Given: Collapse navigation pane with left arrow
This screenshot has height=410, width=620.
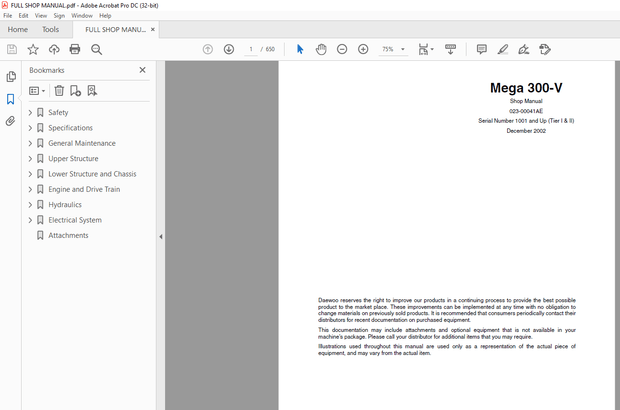Looking at the screenshot, I should [x=161, y=237].
